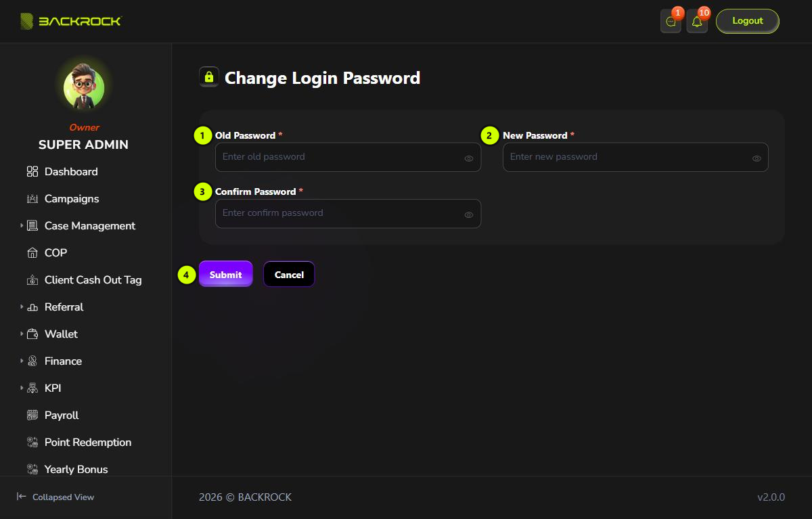Open the COP menu item
The height and width of the screenshot is (519, 812).
pyautogui.click(x=55, y=253)
